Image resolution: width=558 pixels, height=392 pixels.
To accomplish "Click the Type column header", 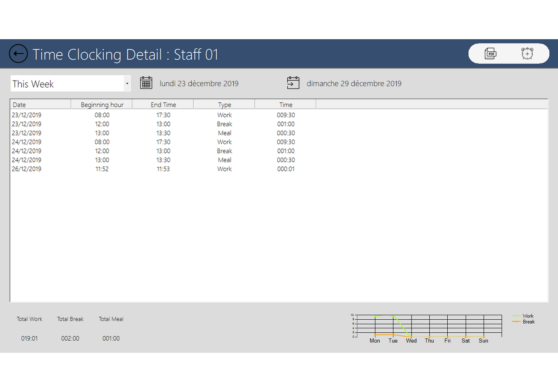I will point(225,105).
